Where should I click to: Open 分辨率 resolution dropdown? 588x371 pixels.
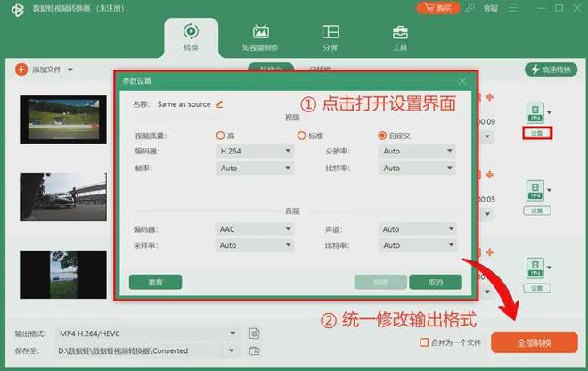click(x=417, y=151)
